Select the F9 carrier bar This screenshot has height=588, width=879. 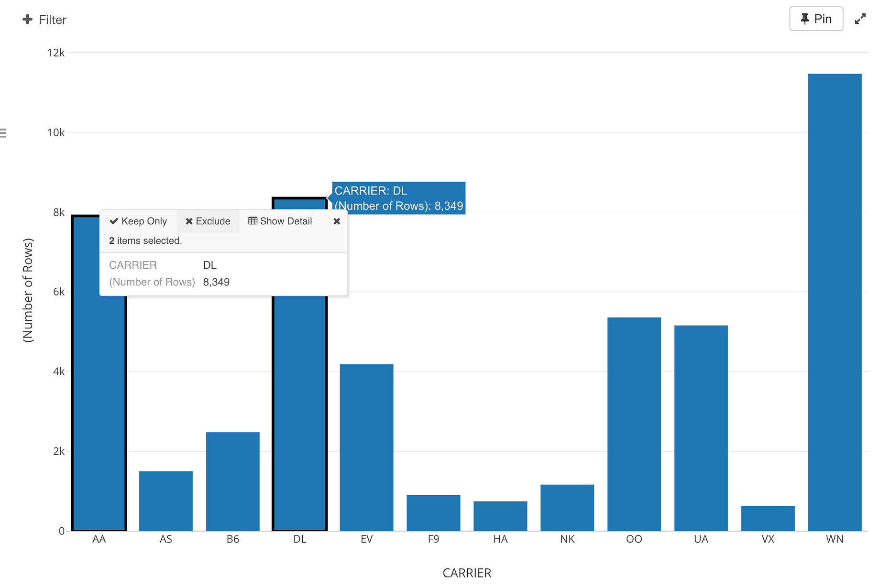(x=434, y=513)
